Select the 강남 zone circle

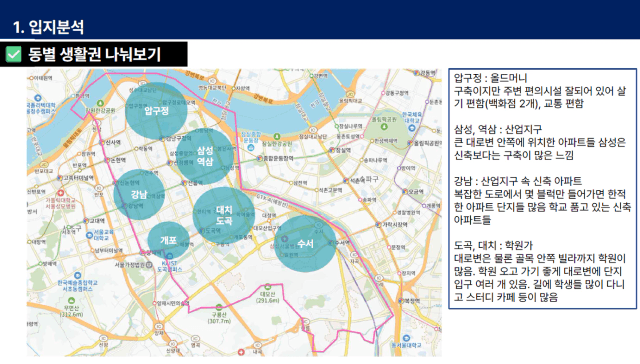(x=139, y=194)
